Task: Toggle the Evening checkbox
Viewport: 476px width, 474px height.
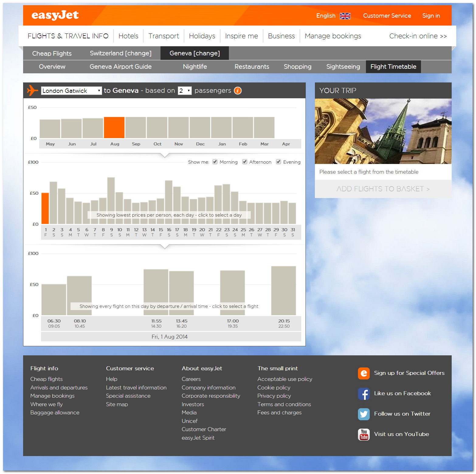Action: [278, 162]
